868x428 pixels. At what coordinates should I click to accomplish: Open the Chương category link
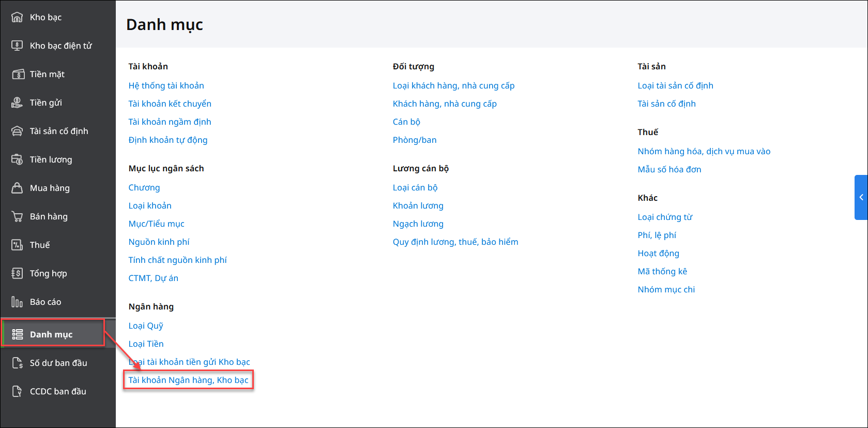pyautogui.click(x=144, y=187)
